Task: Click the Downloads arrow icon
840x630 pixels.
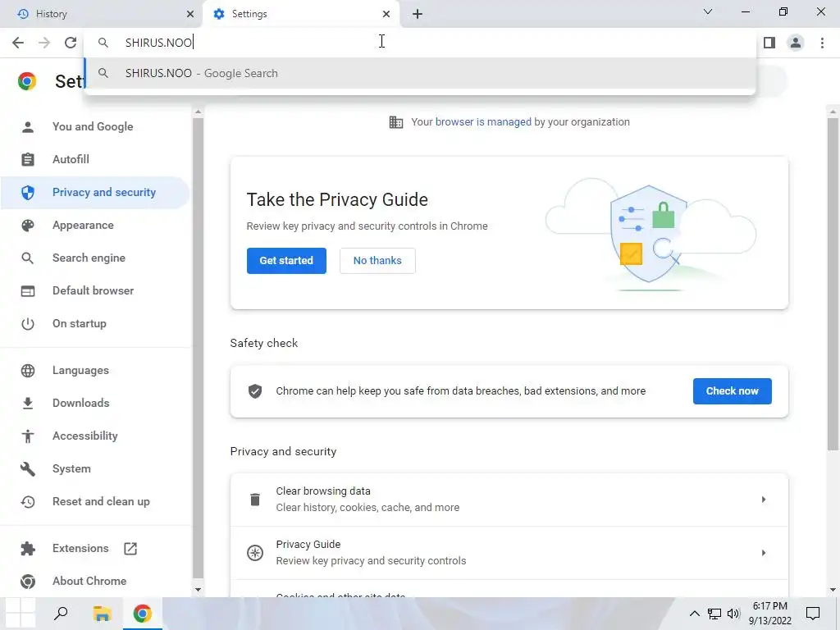Action: click(28, 403)
